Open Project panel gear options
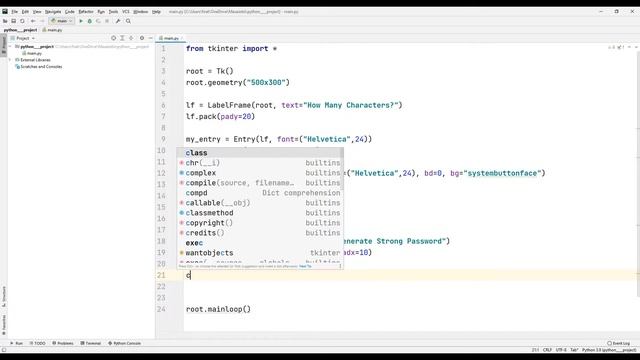 pos(142,38)
